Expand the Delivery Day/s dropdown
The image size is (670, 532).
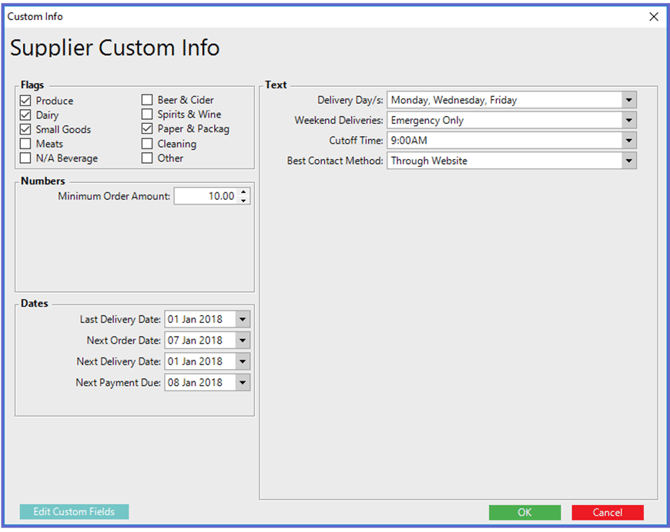(x=628, y=100)
